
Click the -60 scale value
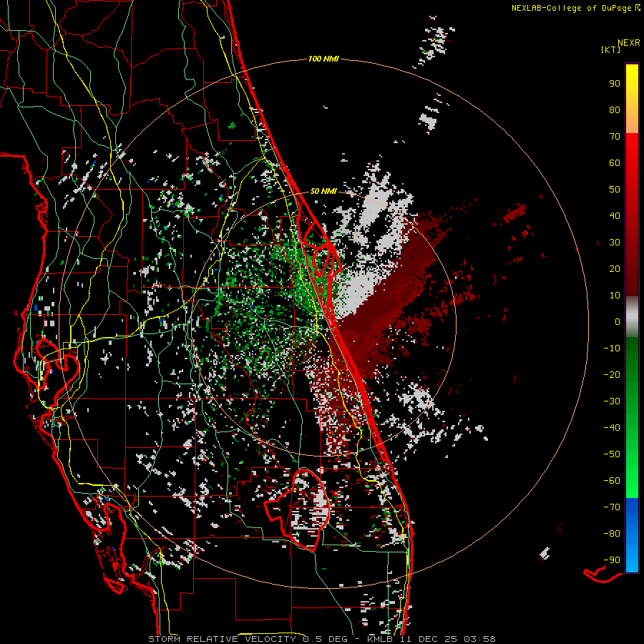click(x=612, y=481)
